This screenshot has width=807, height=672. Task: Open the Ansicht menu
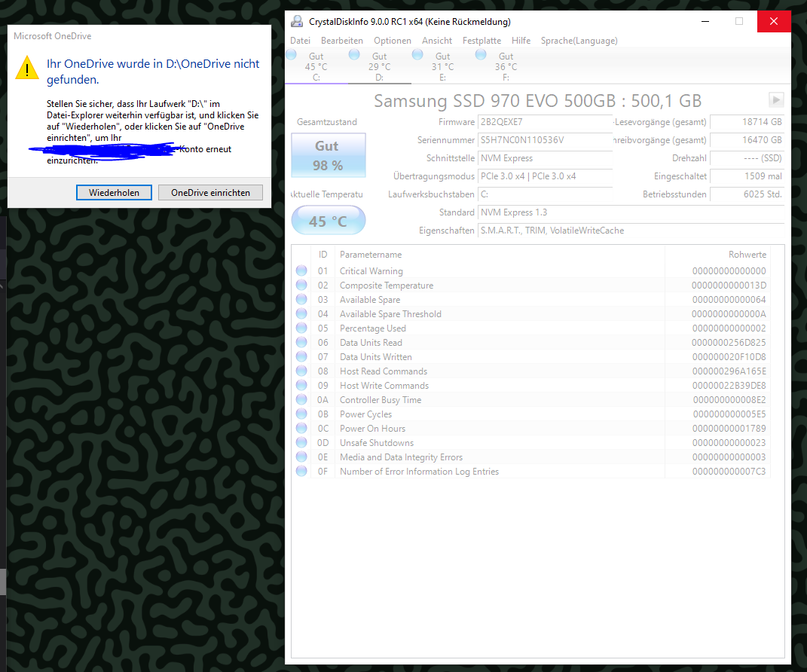(x=437, y=41)
